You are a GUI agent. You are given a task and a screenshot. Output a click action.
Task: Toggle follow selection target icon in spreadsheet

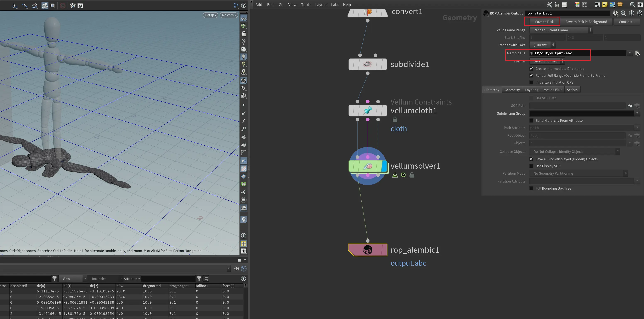point(244,269)
